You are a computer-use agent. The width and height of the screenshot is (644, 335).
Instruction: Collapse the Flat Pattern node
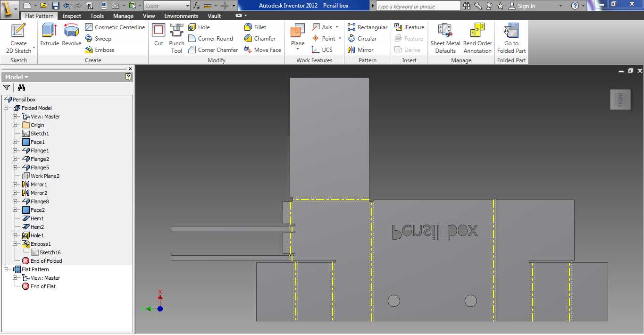point(6,269)
